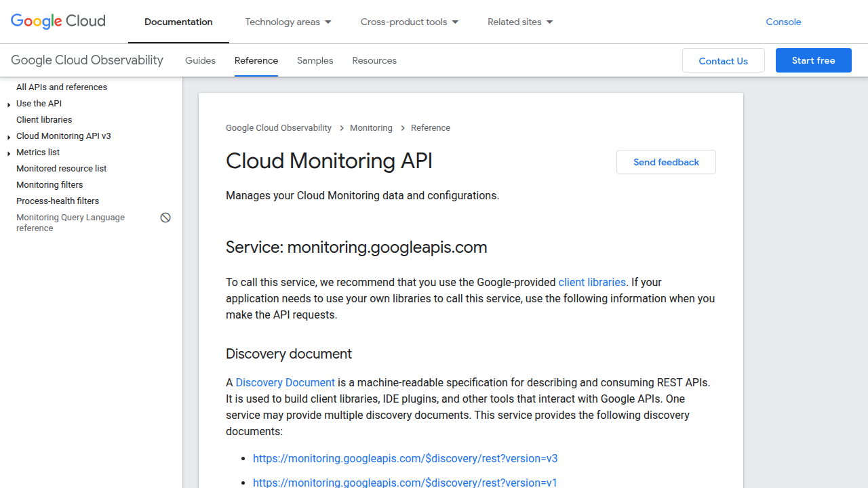Screen dimensions: 868x488
Task: Open Monitoring filters sidebar item
Action: [x=50, y=184]
